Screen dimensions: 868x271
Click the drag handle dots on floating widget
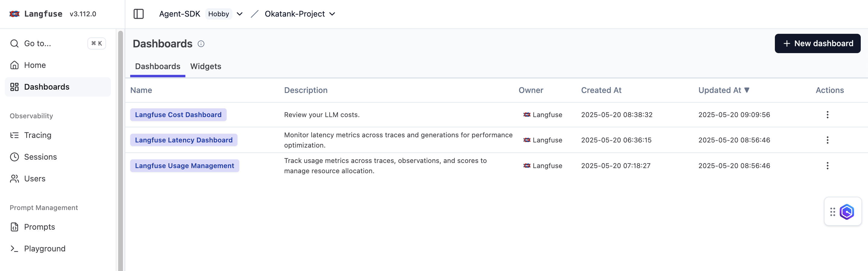click(x=832, y=212)
